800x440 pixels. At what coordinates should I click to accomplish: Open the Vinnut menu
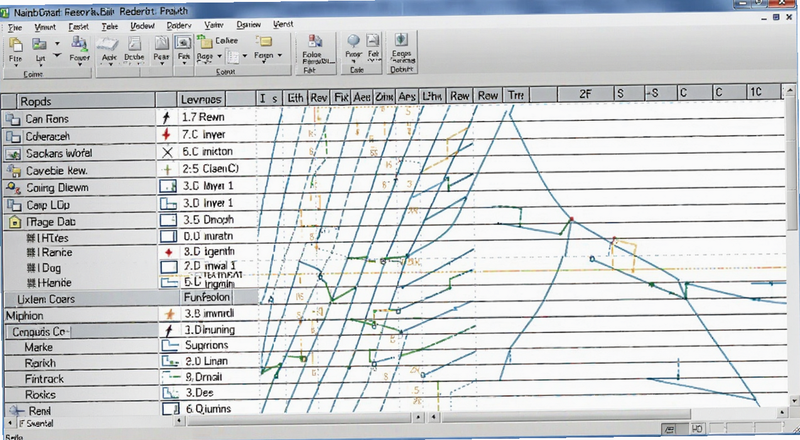pos(45,27)
